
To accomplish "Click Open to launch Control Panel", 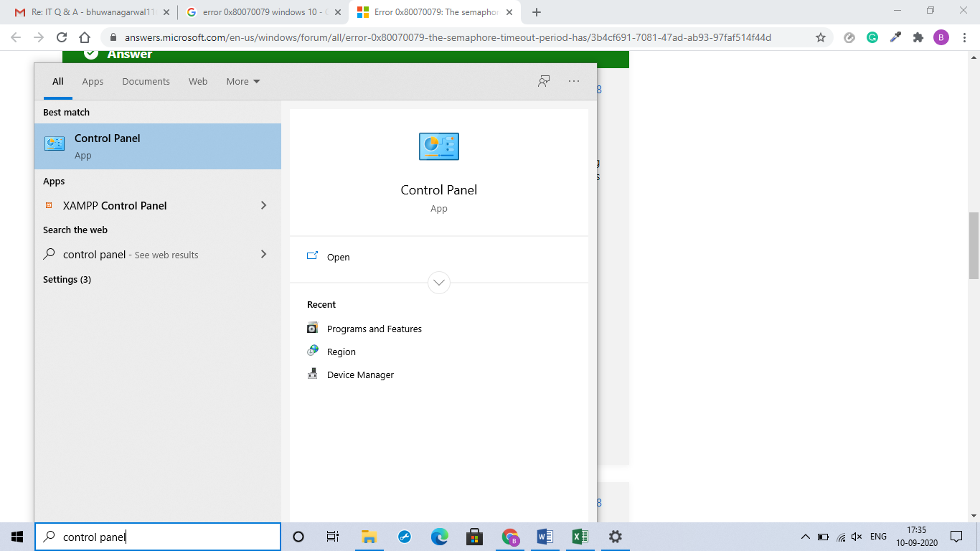I will [x=338, y=257].
